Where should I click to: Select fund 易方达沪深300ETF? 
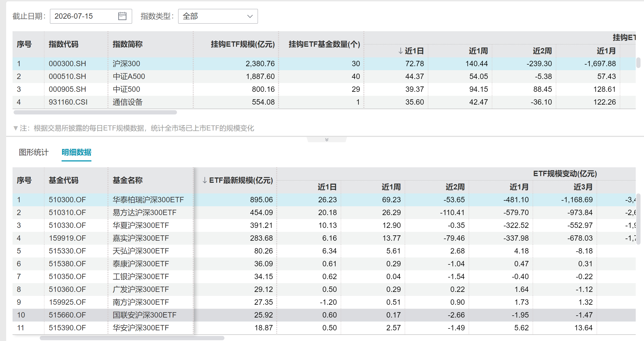pyautogui.click(x=144, y=212)
